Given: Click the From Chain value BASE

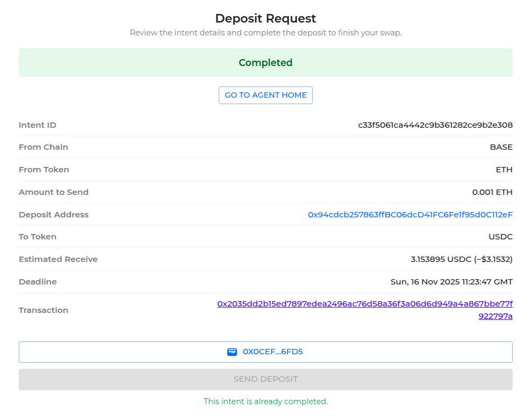Looking at the screenshot, I should click(x=501, y=147).
